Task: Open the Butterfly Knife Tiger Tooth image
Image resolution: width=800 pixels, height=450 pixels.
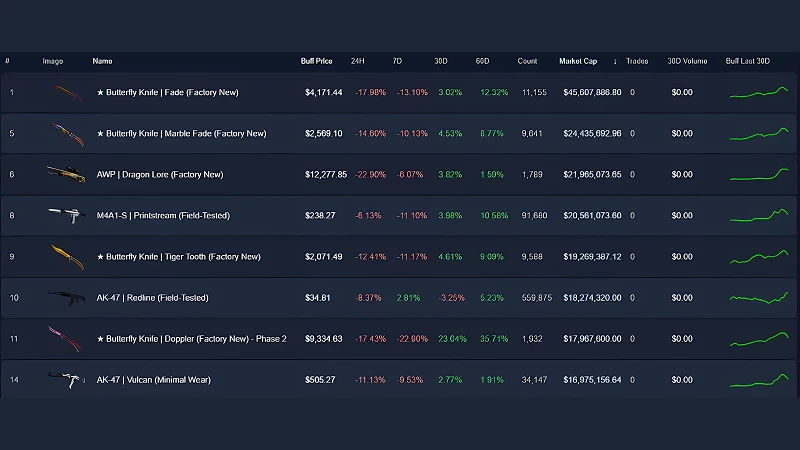Action: pyautogui.click(x=68, y=257)
